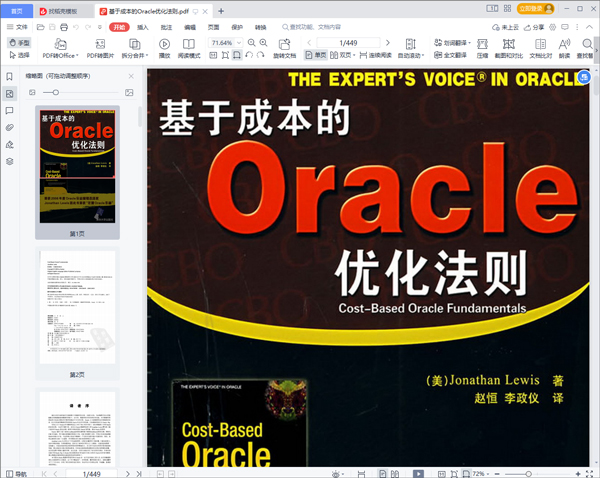Open the 文件 file menu

click(18, 27)
